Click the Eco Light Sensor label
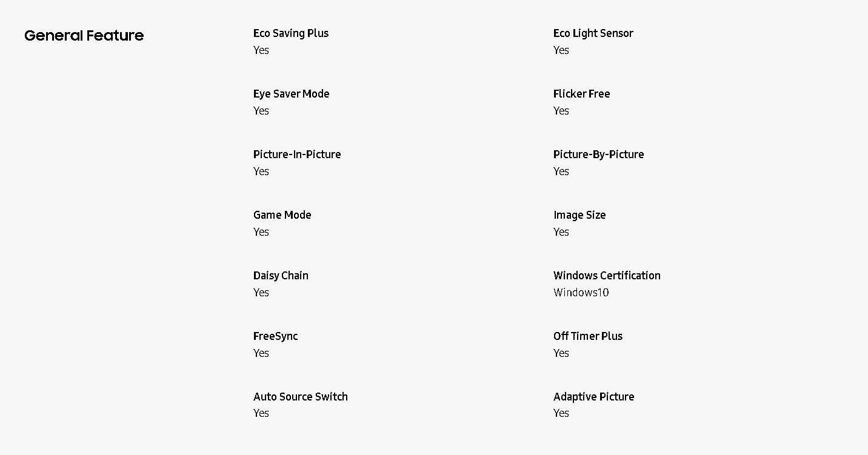 (x=593, y=33)
